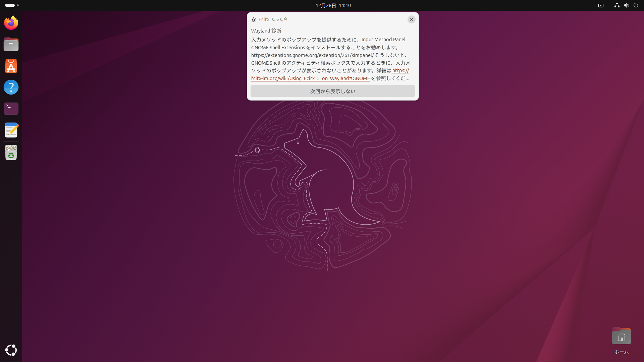The width and height of the screenshot is (644, 362).
Task: Open the Trash bin icon
Action: coord(11,153)
